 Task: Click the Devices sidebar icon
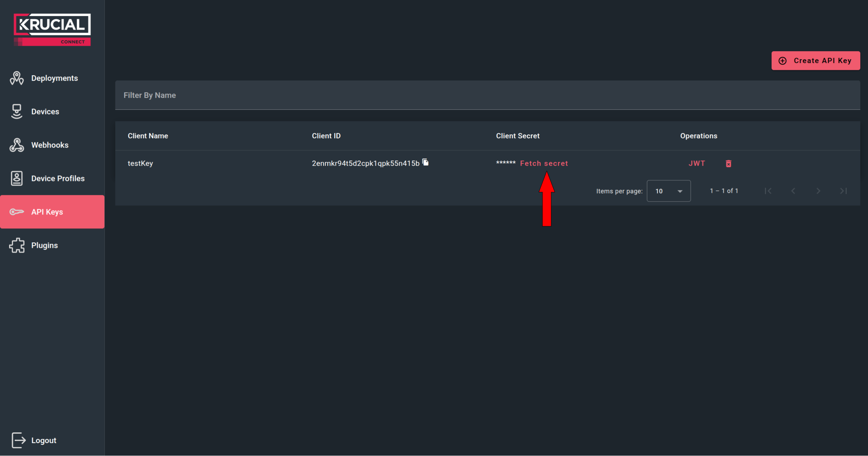(17, 112)
